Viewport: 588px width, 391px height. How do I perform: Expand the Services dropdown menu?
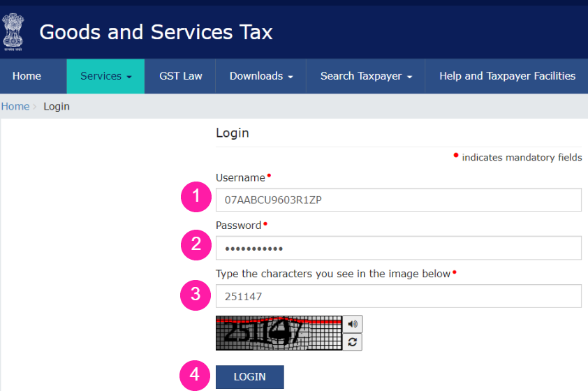[105, 76]
